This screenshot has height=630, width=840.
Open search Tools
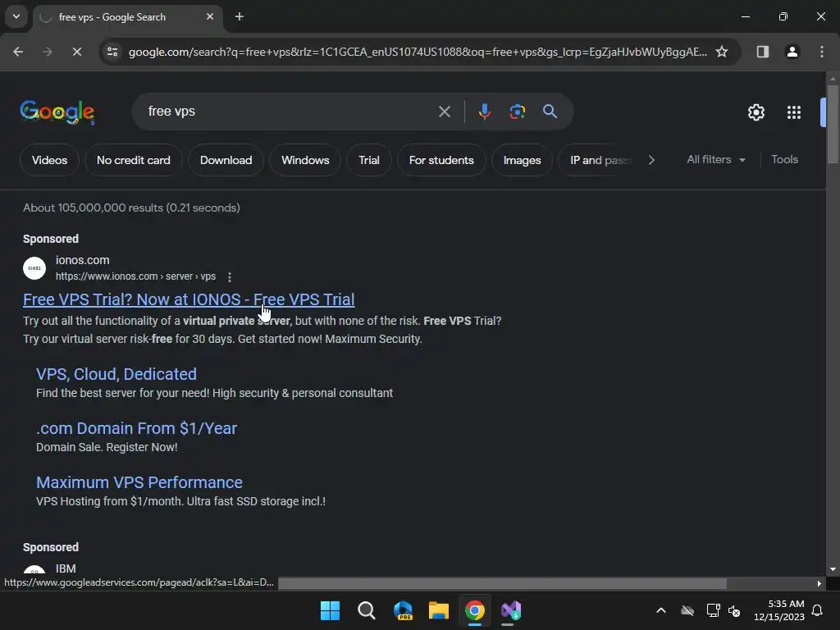[784, 160]
